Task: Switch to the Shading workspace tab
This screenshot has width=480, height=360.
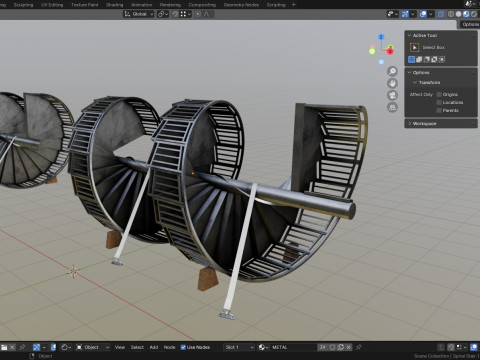Action: tap(115, 5)
